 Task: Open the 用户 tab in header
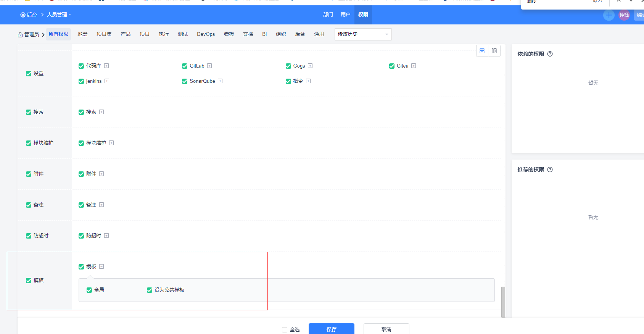[345, 15]
